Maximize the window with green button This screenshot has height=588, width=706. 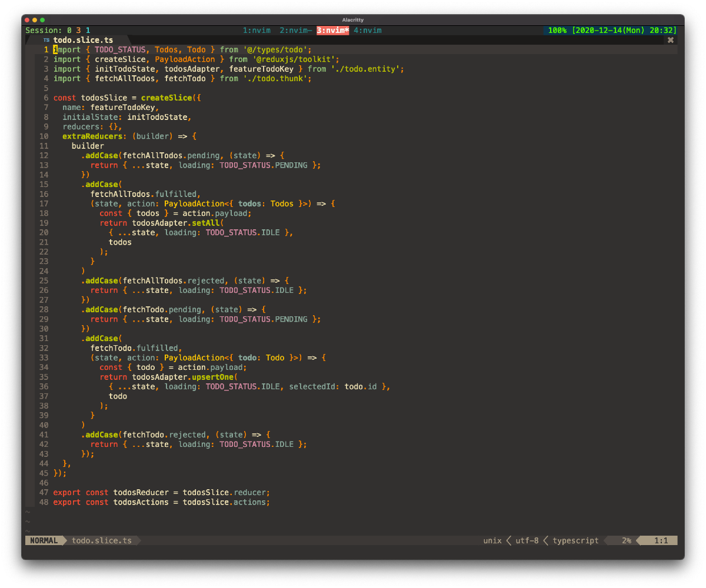tap(42, 20)
